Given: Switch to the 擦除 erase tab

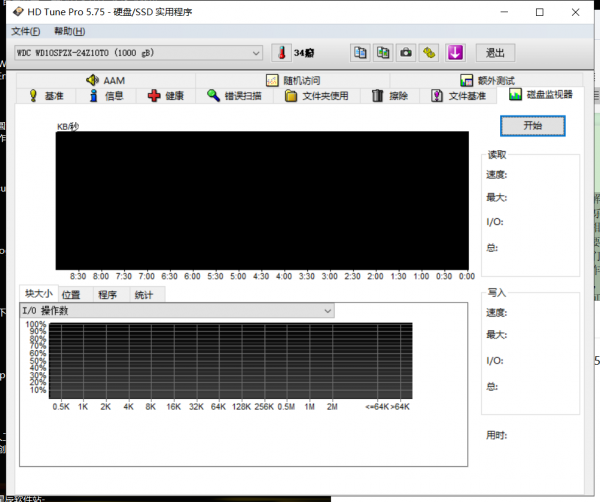Looking at the screenshot, I should point(390,96).
